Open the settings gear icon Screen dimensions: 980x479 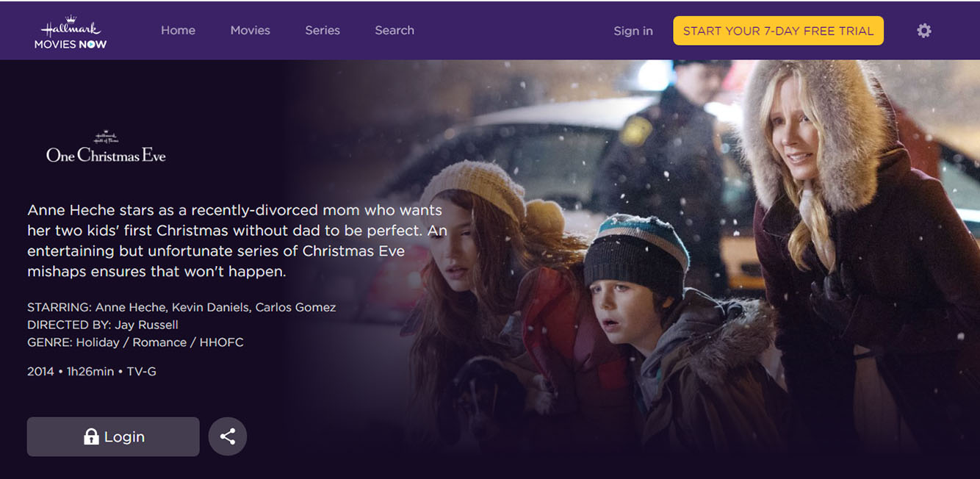(924, 31)
